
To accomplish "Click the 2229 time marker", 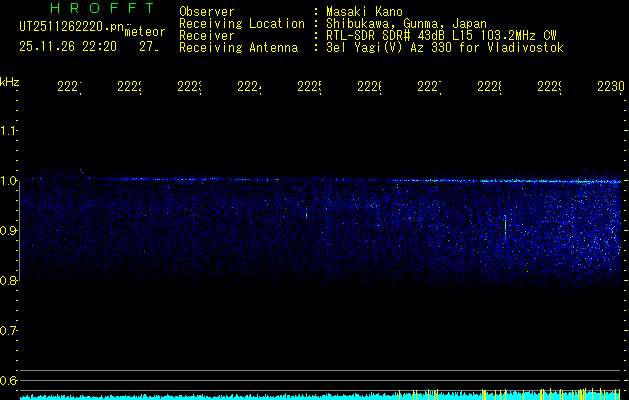I will pyautogui.click(x=549, y=86).
